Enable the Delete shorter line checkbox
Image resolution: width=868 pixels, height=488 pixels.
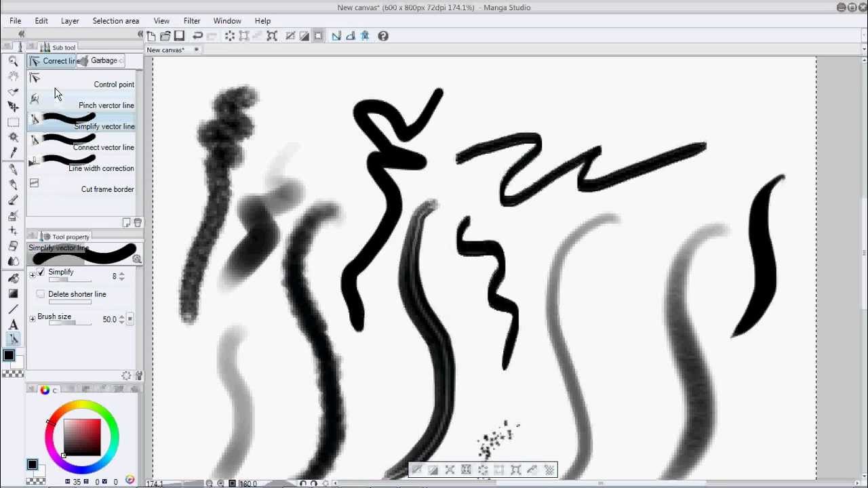click(40, 293)
